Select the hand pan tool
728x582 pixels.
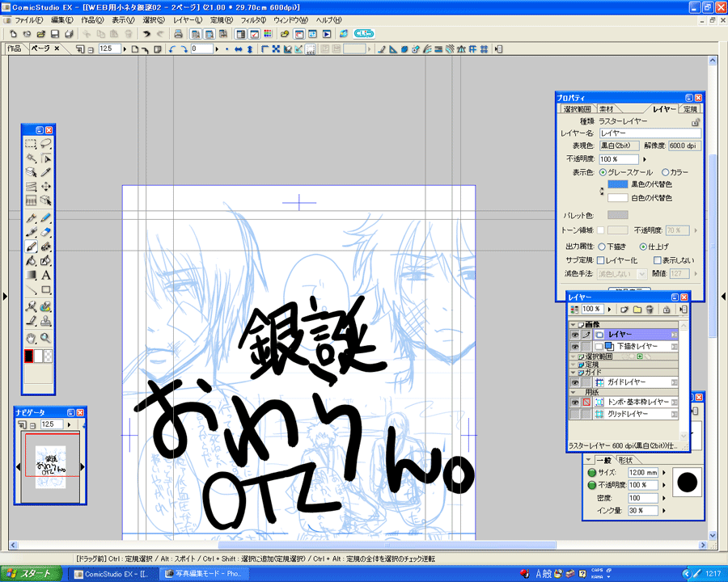[x=31, y=338]
